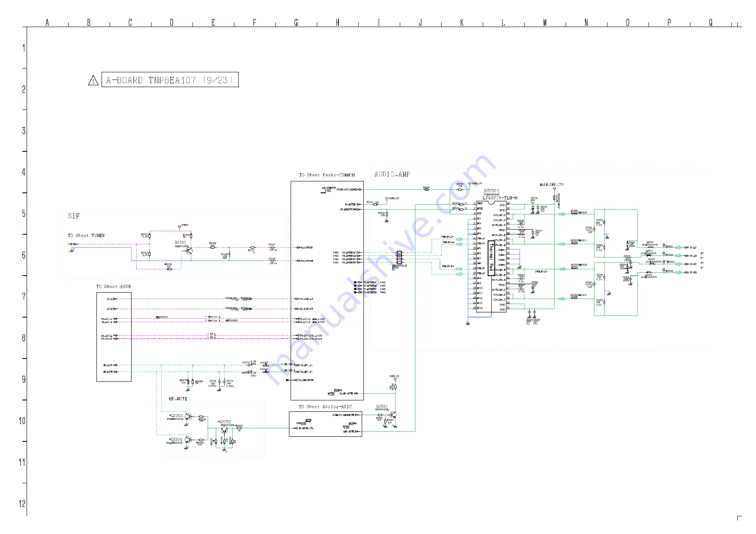
Task: Click the TO Sheet Peaks-COMMON label
Action: pyautogui.click(x=327, y=175)
